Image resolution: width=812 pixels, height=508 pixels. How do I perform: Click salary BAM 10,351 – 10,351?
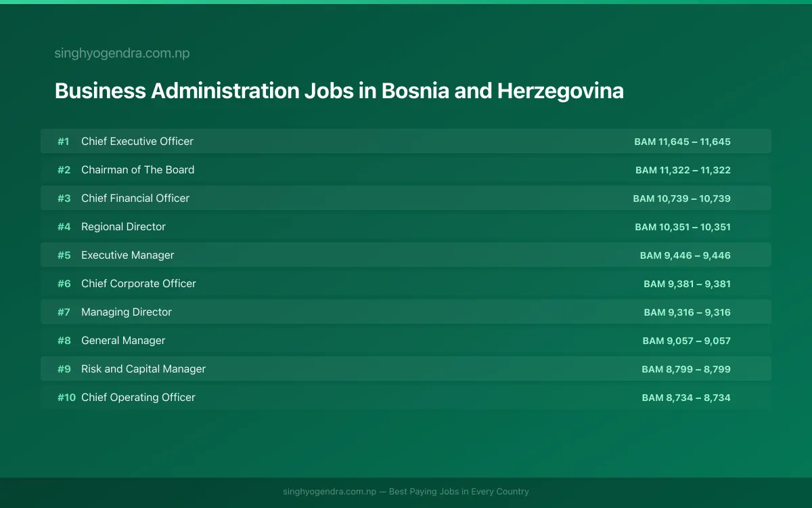pos(683,227)
